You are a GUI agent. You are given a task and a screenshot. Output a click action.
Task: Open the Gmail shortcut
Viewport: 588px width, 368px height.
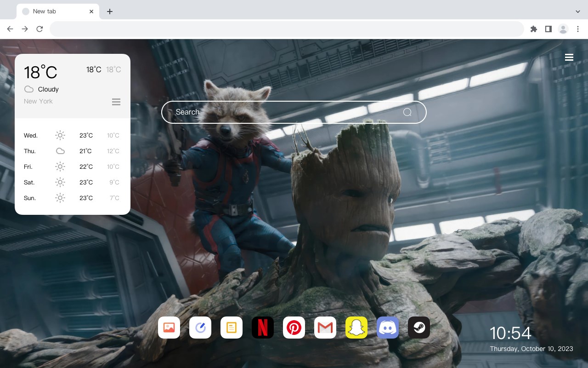[325, 328]
